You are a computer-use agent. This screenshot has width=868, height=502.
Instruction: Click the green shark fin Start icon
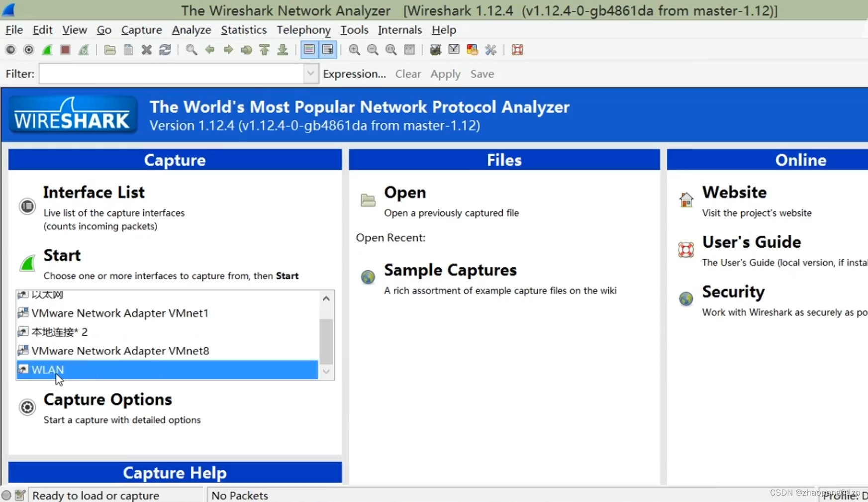point(27,263)
